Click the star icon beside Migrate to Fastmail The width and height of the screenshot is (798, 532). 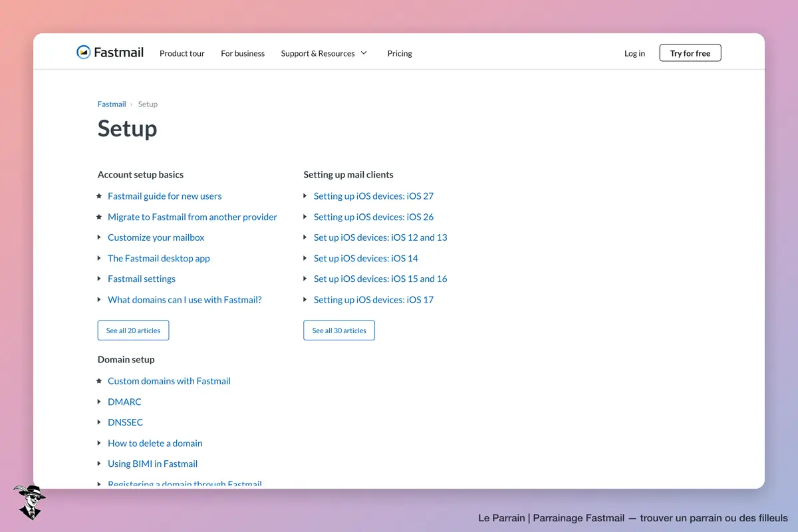(99, 217)
